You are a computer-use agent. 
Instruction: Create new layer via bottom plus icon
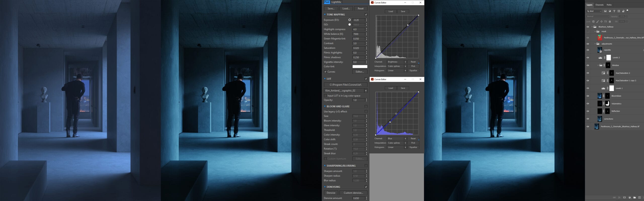point(639,198)
